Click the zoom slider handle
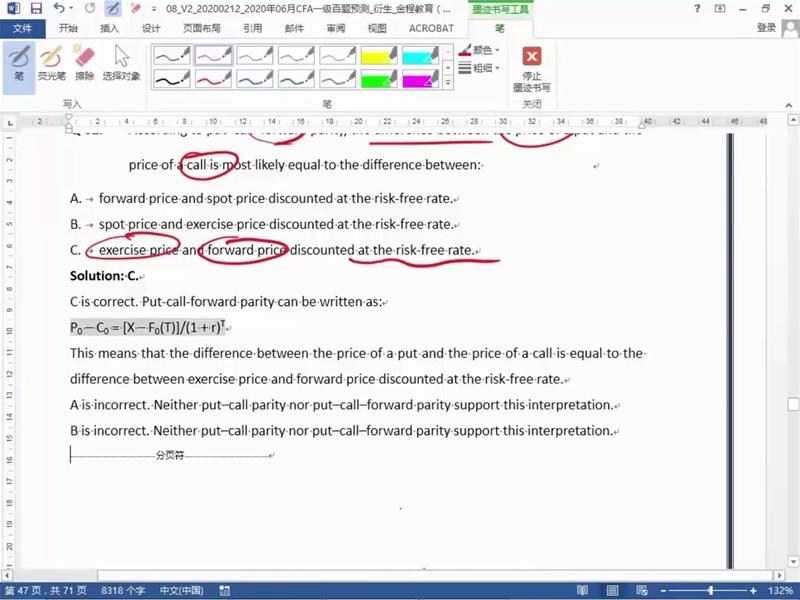800x600 pixels. [711, 591]
